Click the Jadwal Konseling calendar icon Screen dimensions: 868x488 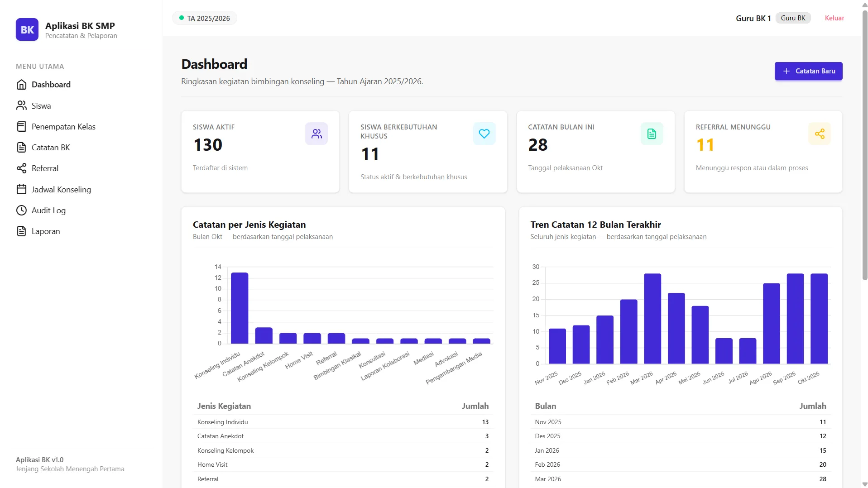click(21, 189)
